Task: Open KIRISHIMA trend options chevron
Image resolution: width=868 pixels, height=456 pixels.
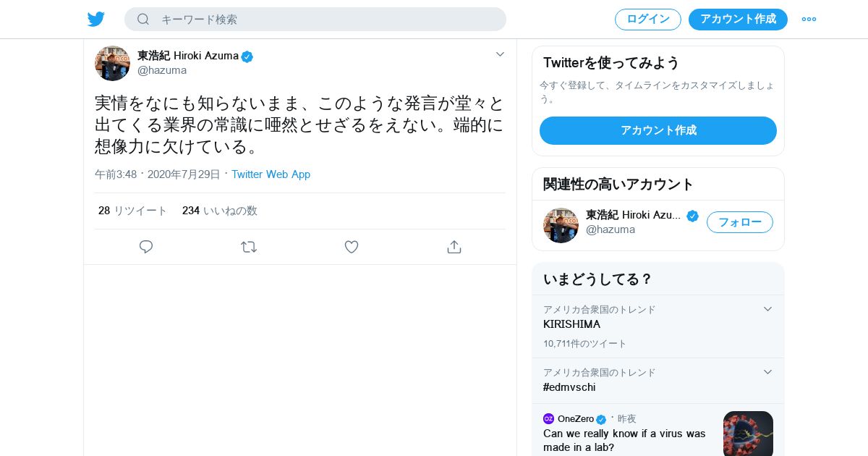Action: click(767, 309)
